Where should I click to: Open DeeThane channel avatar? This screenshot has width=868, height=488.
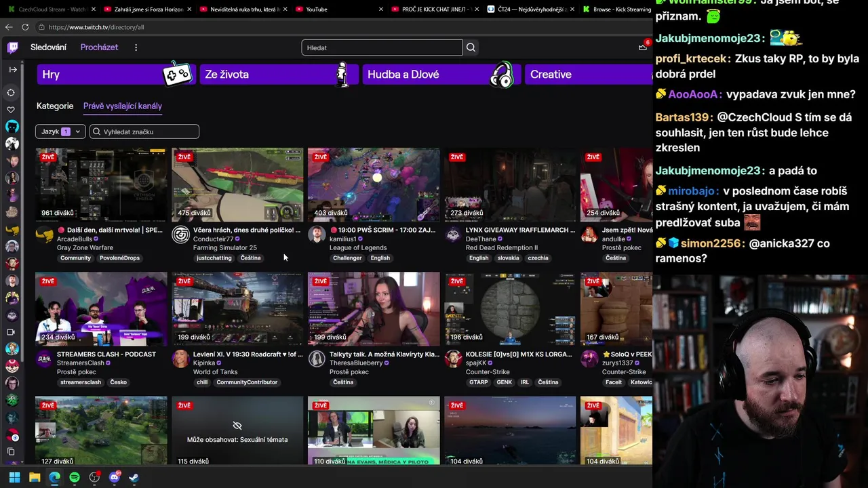[x=453, y=235]
